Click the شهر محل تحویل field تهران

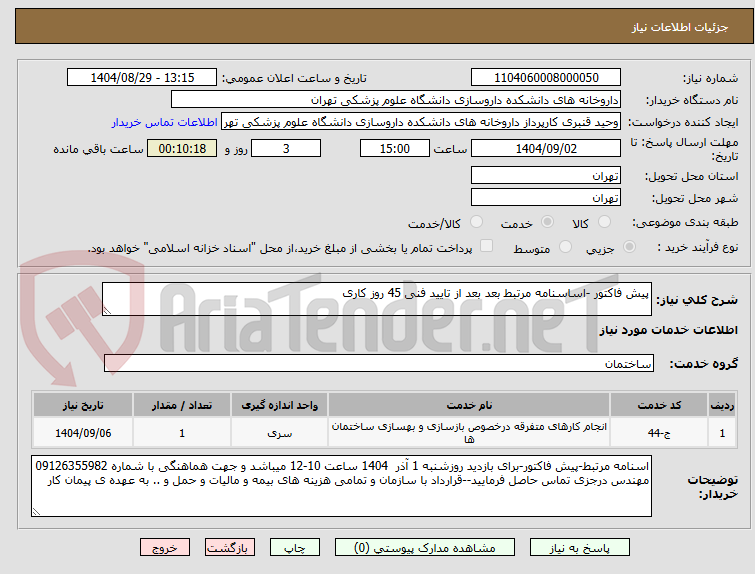546,197
